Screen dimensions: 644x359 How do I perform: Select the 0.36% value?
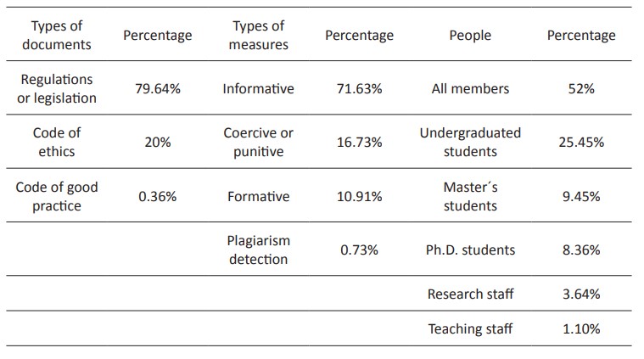pyautogui.click(x=158, y=196)
